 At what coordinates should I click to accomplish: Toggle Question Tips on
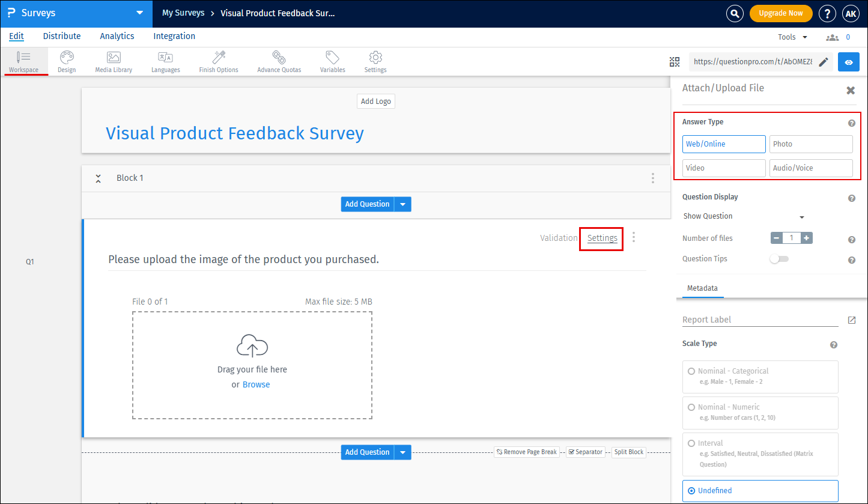779,258
